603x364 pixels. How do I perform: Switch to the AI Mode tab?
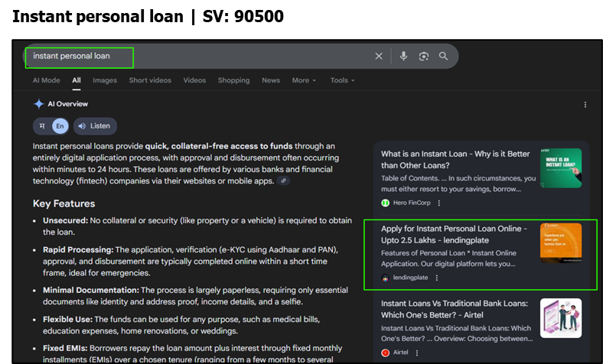tap(46, 80)
